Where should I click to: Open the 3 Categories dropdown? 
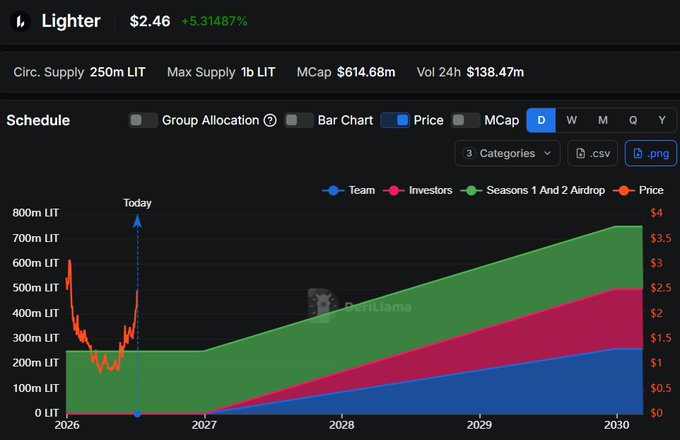pyautogui.click(x=507, y=153)
